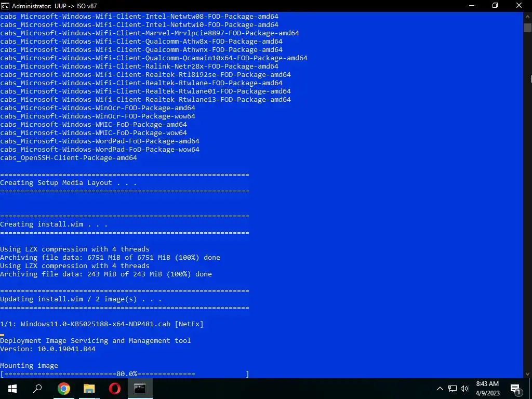532x399 pixels.
Task: Open the network status tray icon
Action: tap(453, 389)
